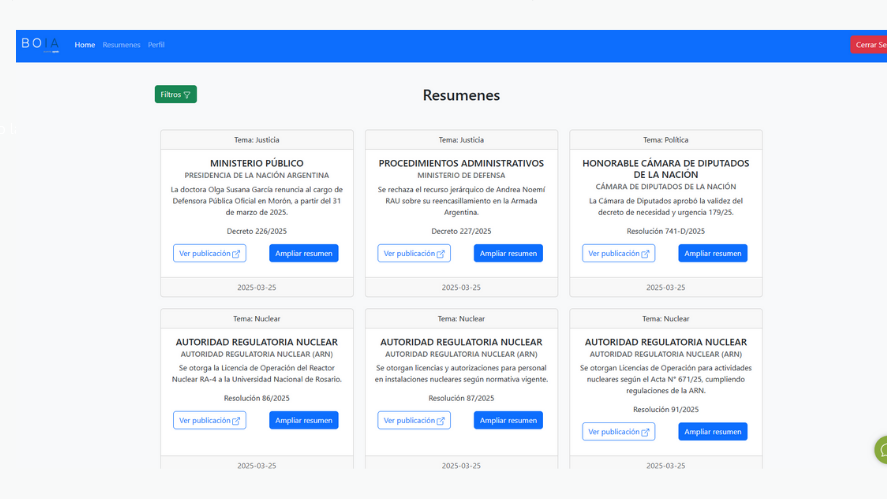Ver publicación for Resolución 741-D/2025
The height and width of the screenshot is (499, 887).
click(618, 253)
